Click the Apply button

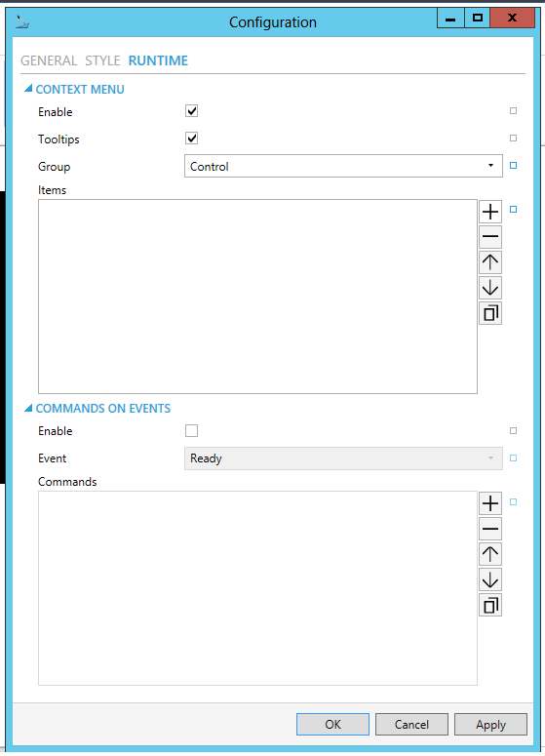tap(490, 724)
